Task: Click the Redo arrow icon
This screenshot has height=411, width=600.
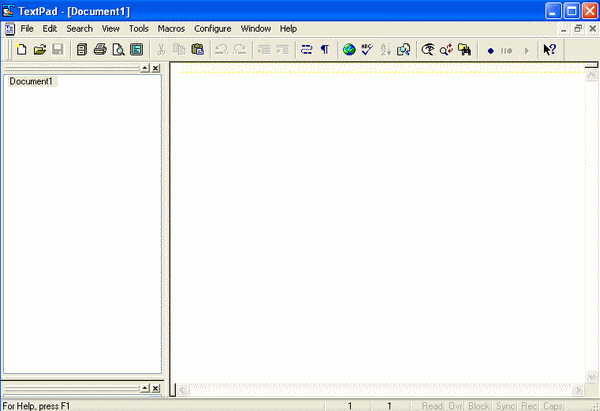Action: point(240,50)
